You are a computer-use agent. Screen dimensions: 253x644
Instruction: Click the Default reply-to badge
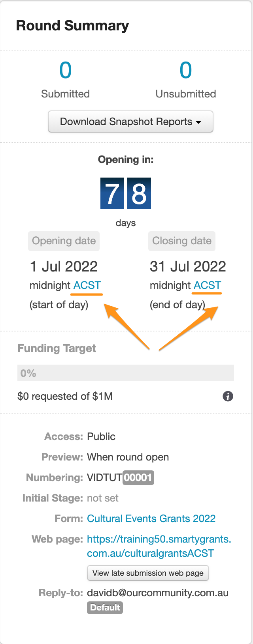(105, 607)
